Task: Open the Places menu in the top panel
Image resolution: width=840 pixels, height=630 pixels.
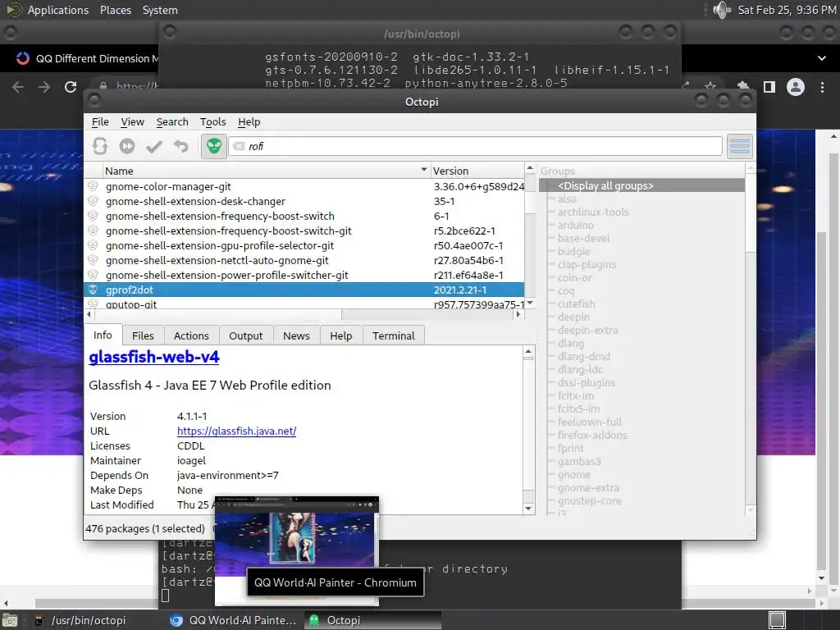Action: coord(116,10)
